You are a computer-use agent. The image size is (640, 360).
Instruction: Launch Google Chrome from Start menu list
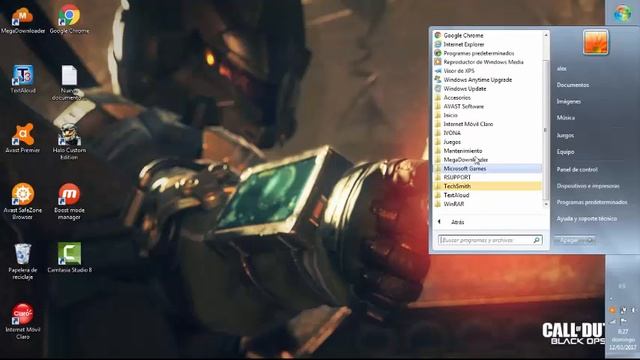pos(488,36)
